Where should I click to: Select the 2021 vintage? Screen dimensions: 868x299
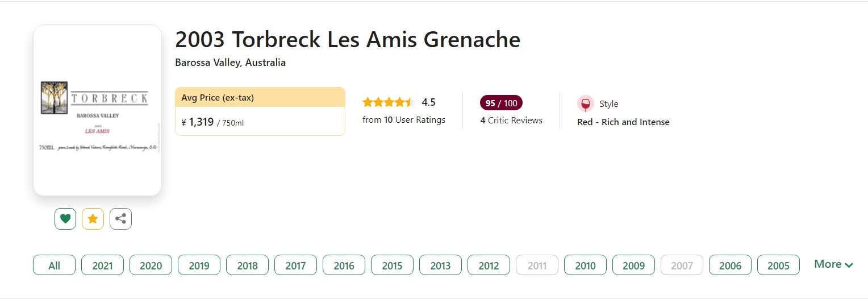102,265
